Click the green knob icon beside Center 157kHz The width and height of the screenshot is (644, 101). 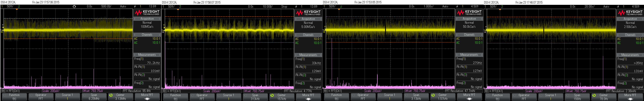tap(272, 95)
